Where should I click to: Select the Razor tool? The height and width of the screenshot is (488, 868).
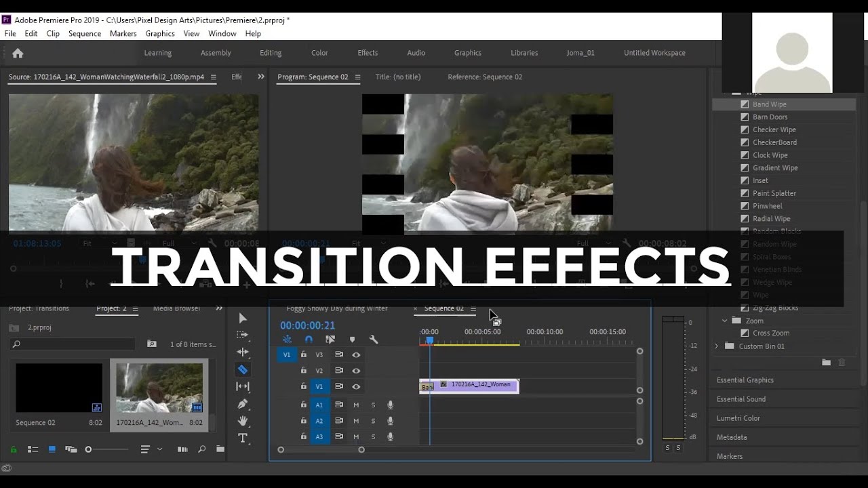click(x=243, y=369)
